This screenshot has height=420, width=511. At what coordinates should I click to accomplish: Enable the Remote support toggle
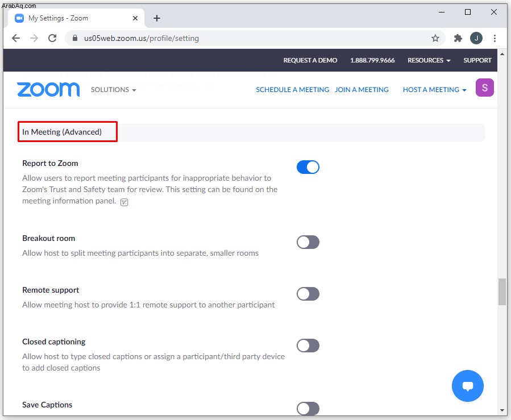pos(308,294)
